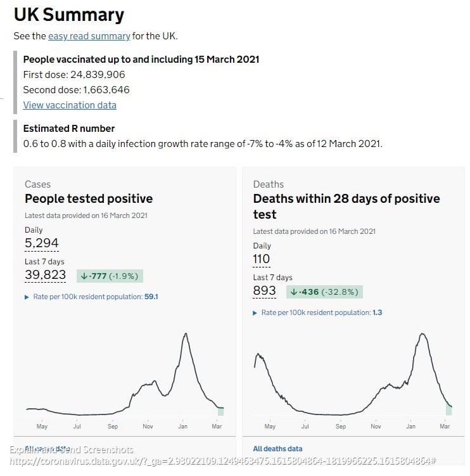Click the January peak on cases chart
Viewport: 470px width, 476px height.
click(185, 334)
